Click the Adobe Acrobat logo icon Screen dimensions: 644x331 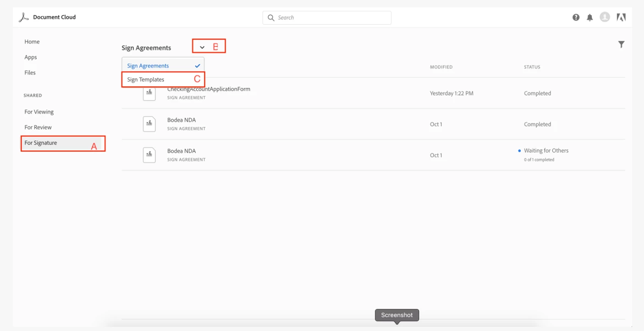tap(23, 17)
